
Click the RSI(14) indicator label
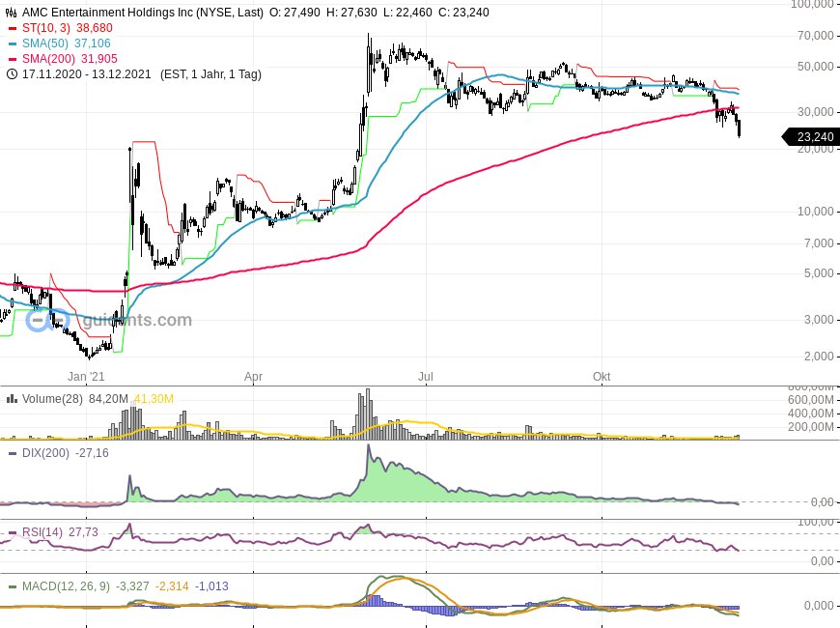(x=42, y=532)
